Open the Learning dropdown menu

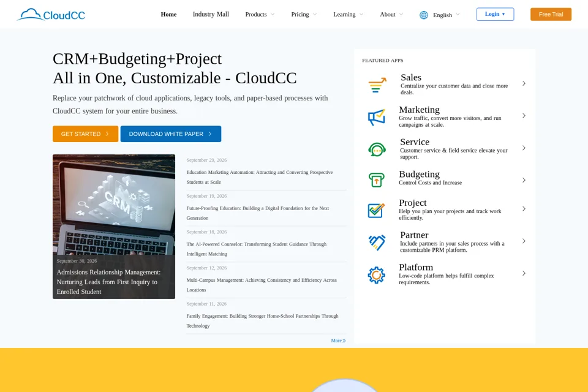pyautogui.click(x=348, y=14)
